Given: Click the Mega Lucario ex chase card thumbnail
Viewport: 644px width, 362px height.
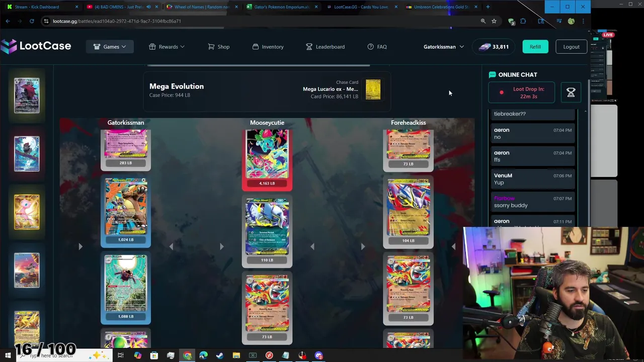Looking at the screenshot, I should [x=373, y=89].
